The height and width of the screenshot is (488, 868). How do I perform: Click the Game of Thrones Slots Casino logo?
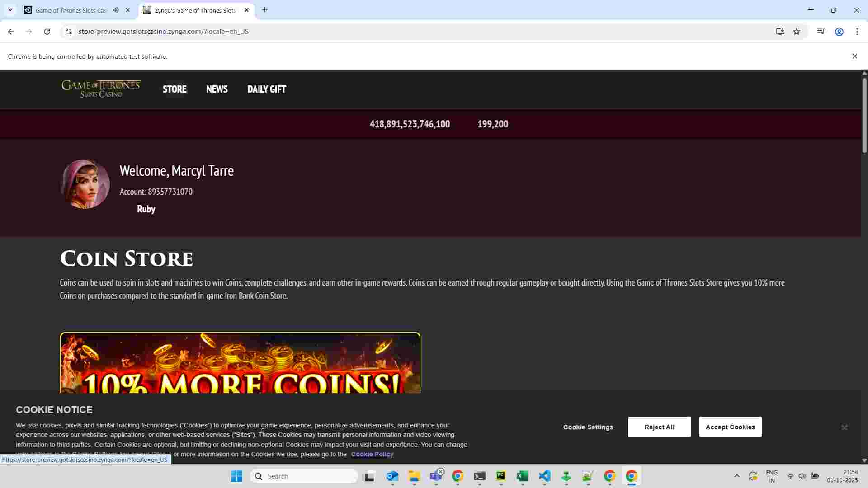(x=101, y=89)
